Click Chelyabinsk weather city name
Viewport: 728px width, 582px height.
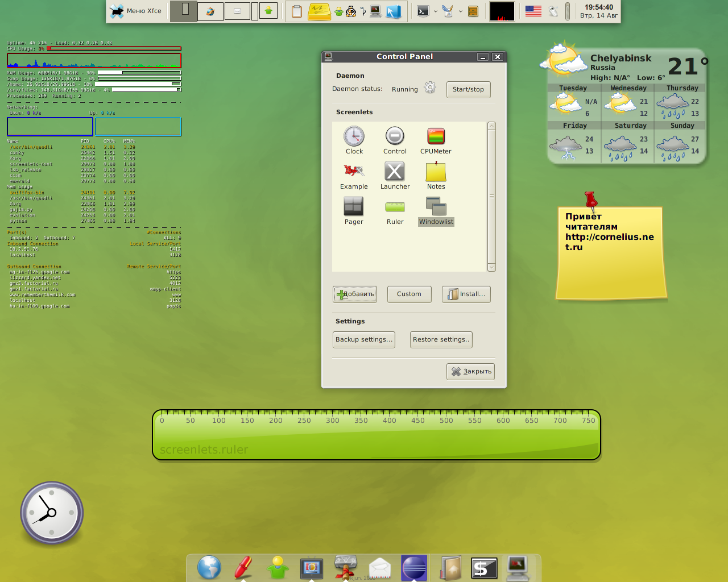621,58
